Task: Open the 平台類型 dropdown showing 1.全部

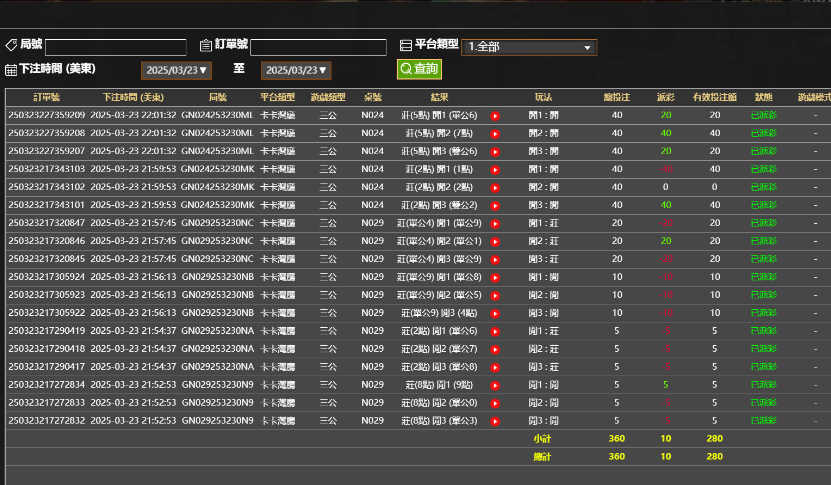Action: [x=530, y=47]
